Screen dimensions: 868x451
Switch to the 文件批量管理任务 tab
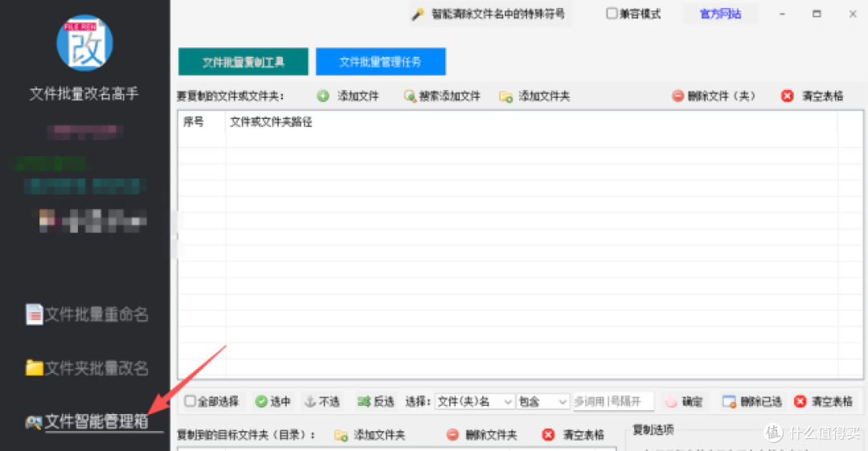tap(380, 61)
